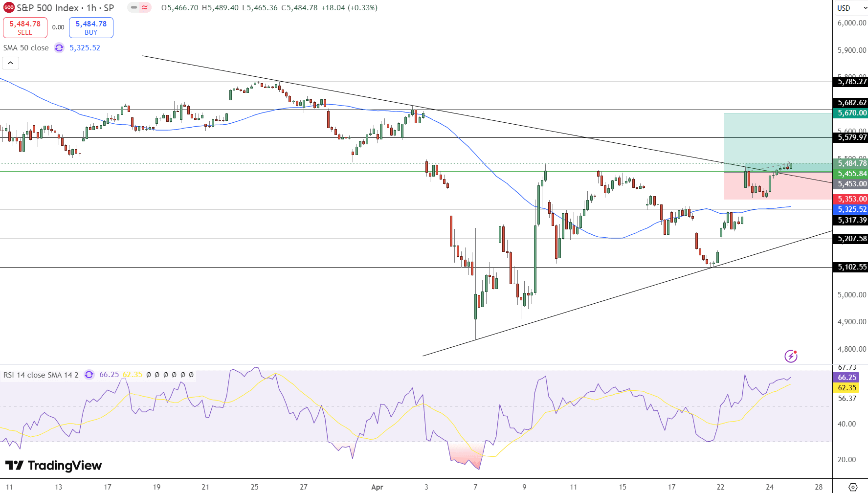Open chart settings gear icon

coord(853,487)
